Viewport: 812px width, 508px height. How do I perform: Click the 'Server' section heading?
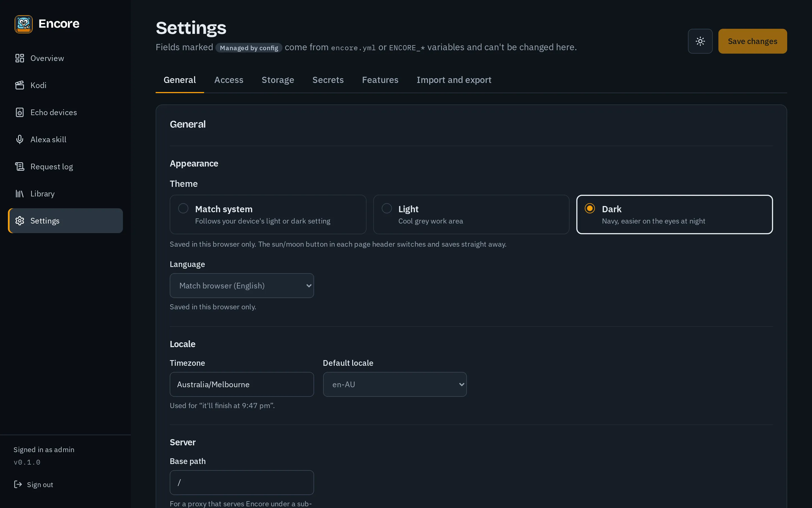[182, 442]
